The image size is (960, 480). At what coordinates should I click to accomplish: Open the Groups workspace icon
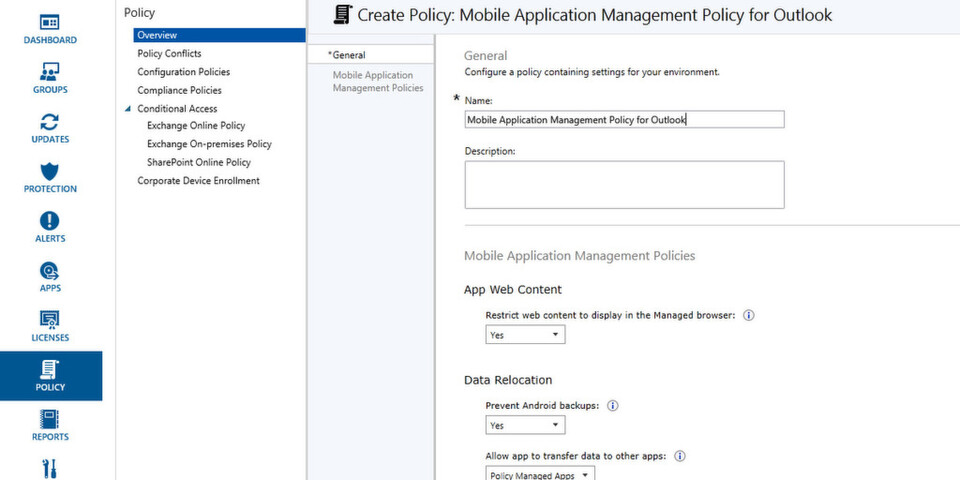[x=50, y=72]
